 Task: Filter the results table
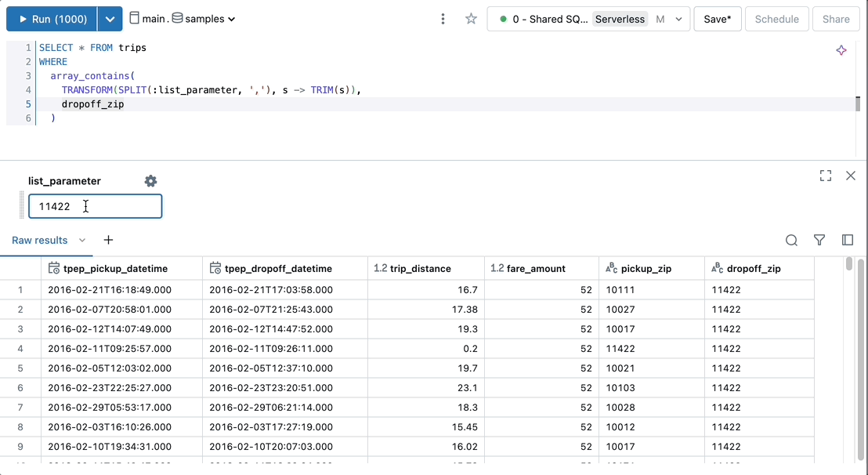pos(819,241)
